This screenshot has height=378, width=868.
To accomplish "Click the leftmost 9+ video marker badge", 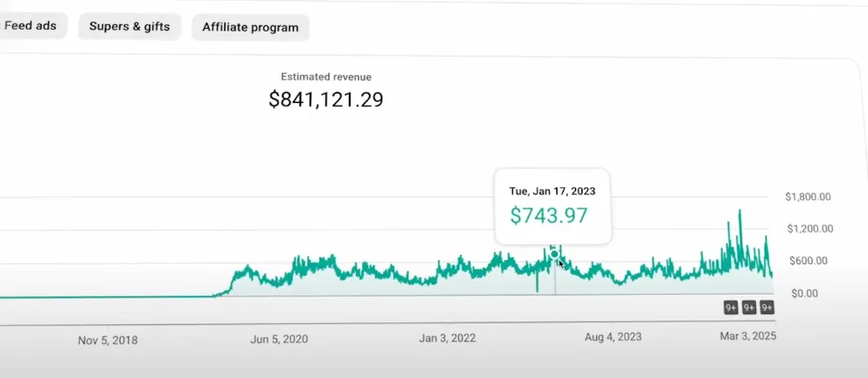I will coord(731,308).
